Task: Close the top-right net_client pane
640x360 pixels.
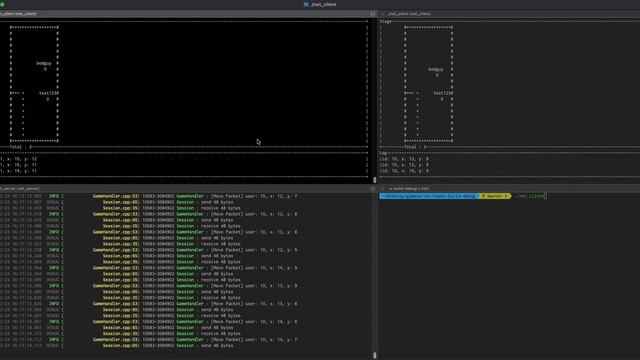Action: click(383, 14)
